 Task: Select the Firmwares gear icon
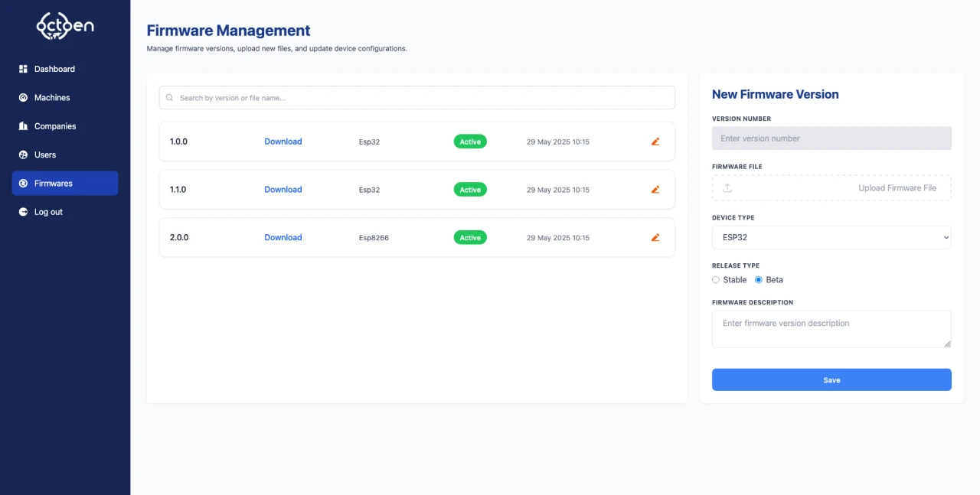point(22,183)
